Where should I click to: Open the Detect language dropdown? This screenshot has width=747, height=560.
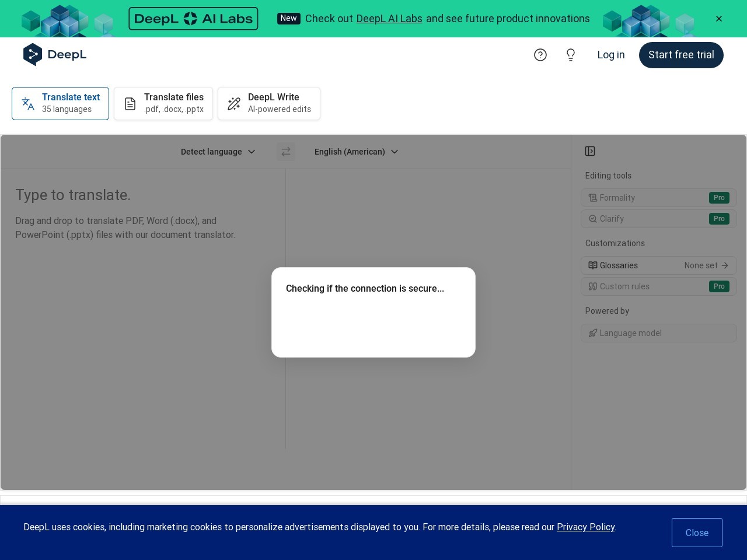(x=218, y=152)
